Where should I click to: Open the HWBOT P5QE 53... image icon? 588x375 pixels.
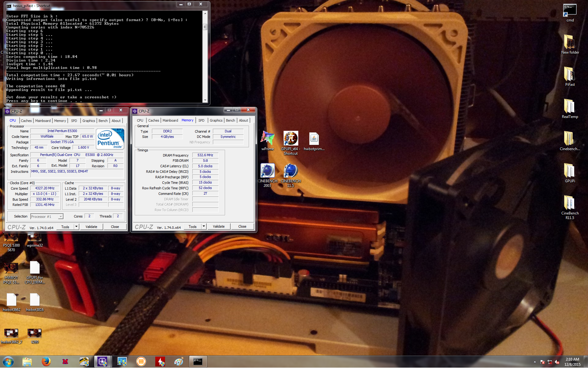pyautogui.click(x=11, y=273)
